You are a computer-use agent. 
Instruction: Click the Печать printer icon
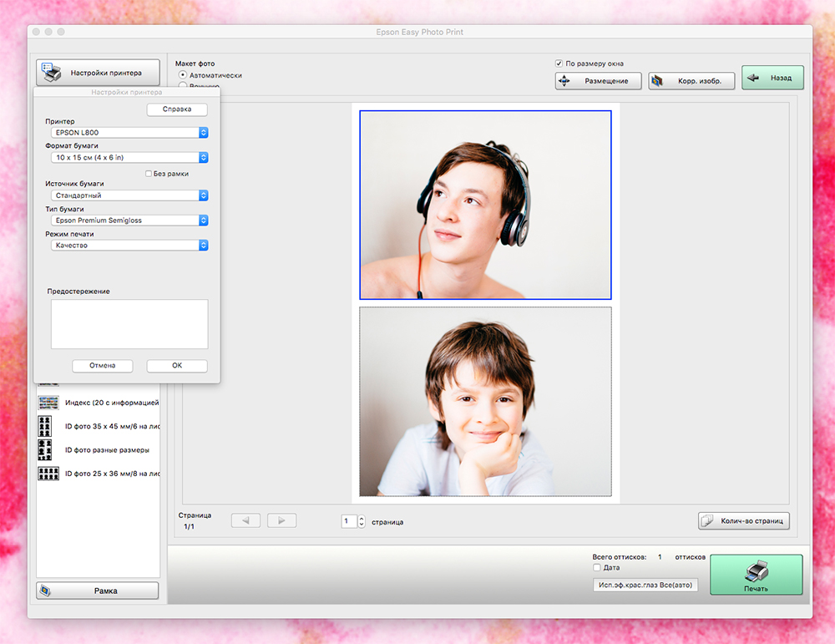coord(756,571)
